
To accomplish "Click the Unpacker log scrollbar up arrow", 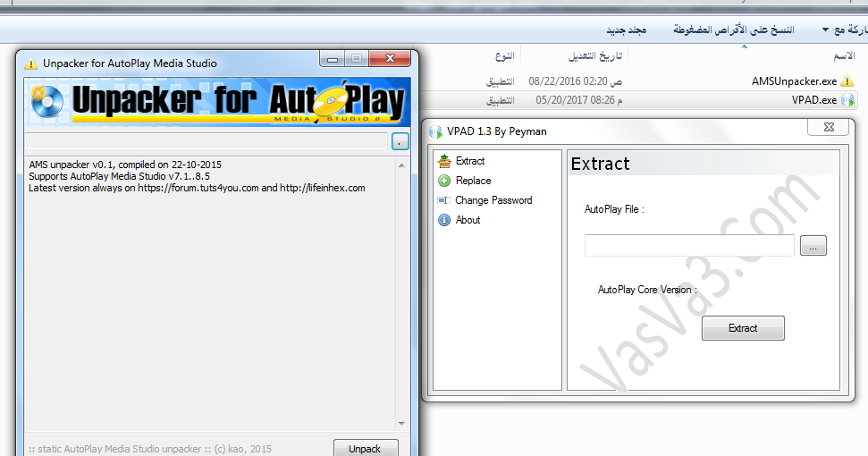I will pyautogui.click(x=401, y=165).
